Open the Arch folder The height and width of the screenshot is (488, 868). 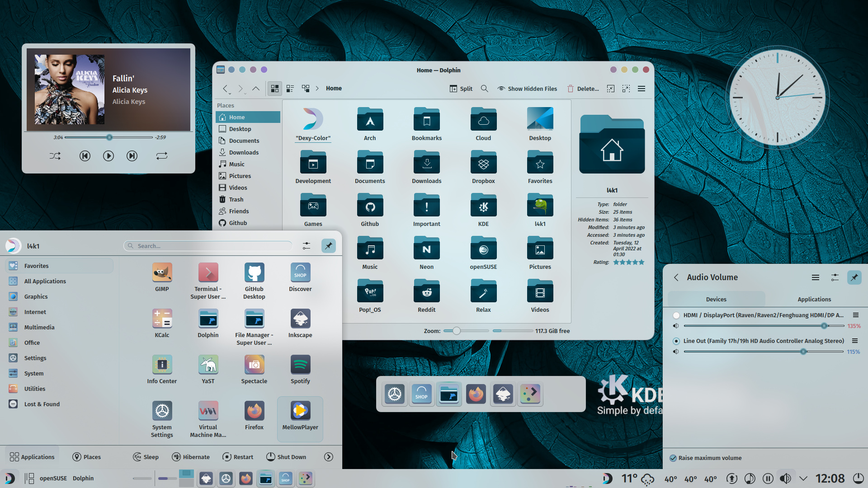pyautogui.click(x=370, y=124)
